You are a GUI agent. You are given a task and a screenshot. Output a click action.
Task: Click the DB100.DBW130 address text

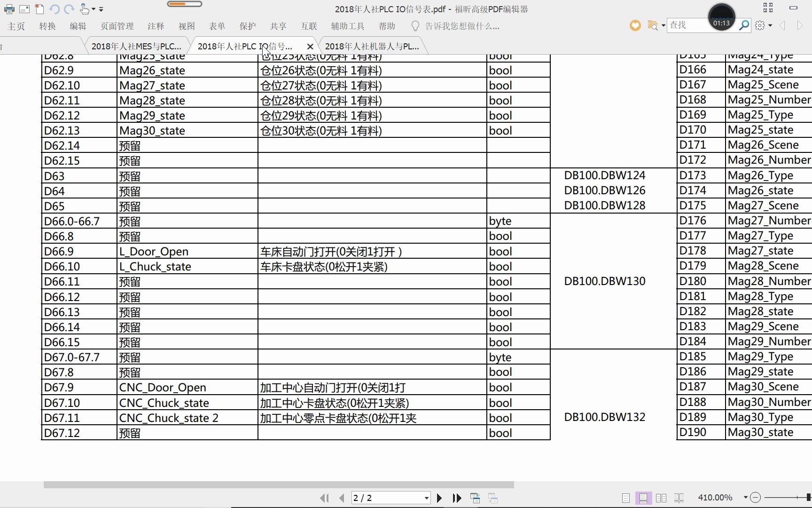[605, 281]
